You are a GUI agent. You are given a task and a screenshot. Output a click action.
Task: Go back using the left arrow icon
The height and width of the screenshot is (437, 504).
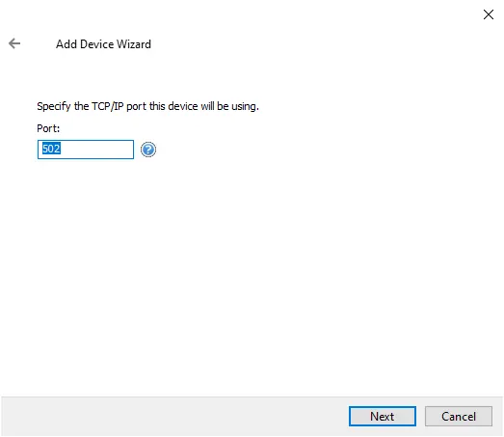pyautogui.click(x=14, y=43)
